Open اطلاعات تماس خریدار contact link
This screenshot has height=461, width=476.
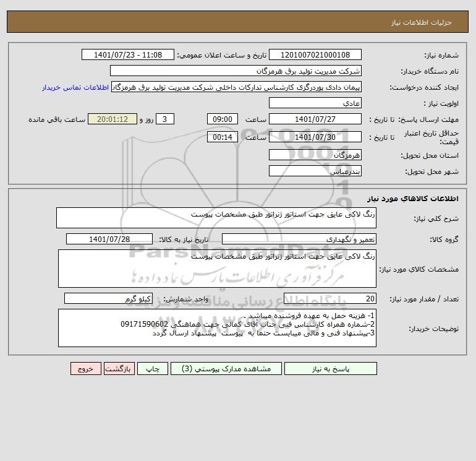tap(75, 87)
